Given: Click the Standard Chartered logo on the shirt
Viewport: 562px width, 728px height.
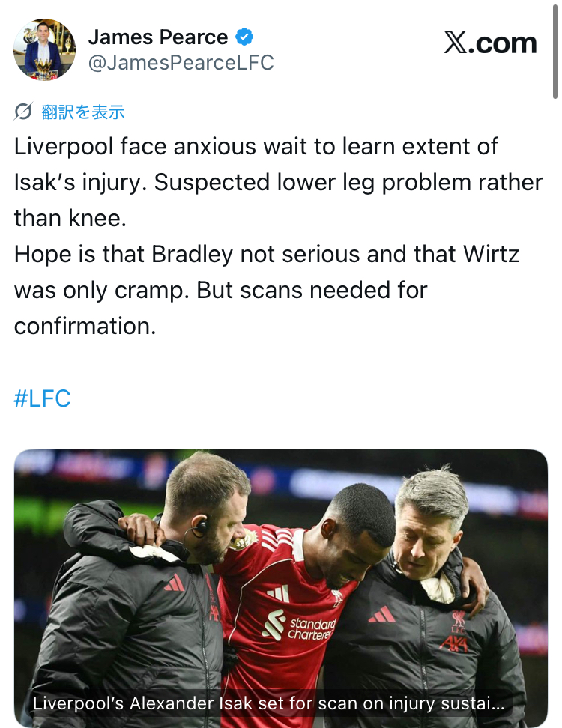Looking at the screenshot, I should click(x=299, y=626).
